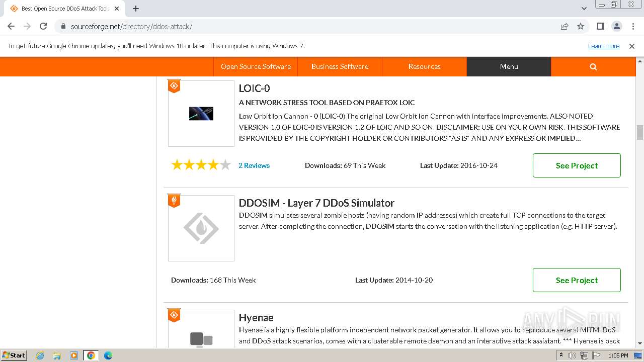Bookmark this page with the star icon
The height and width of the screenshot is (362, 644).
click(581, 26)
